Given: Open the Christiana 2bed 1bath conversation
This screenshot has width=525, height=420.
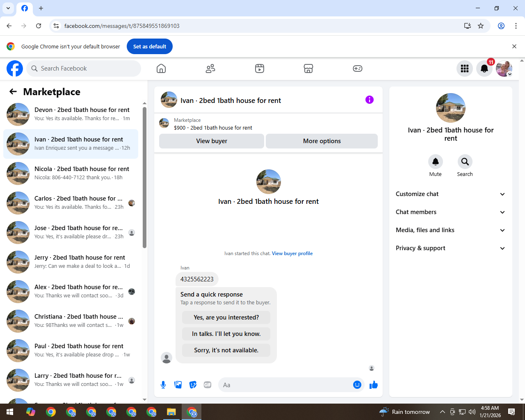Looking at the screenshot, I should [x=71, y=321].
